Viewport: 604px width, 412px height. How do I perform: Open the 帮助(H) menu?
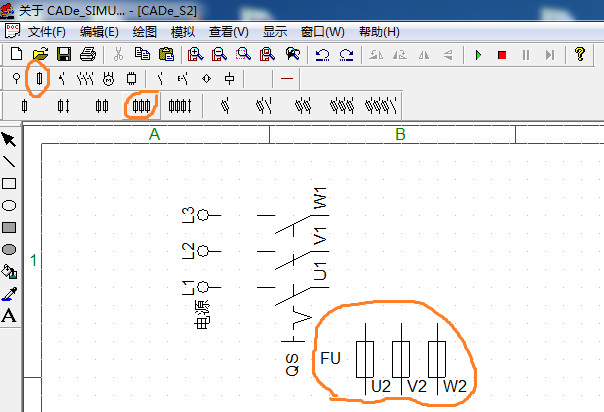pyautogui.click(x=379, y=32)
